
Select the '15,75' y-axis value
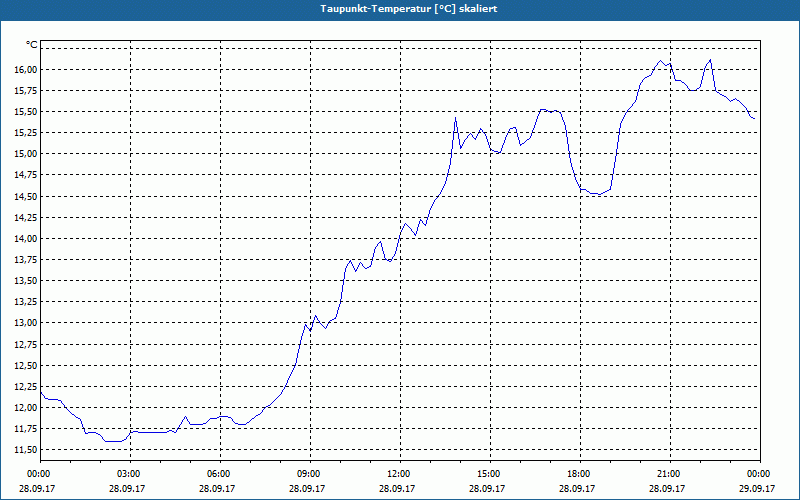pos(27,90)
